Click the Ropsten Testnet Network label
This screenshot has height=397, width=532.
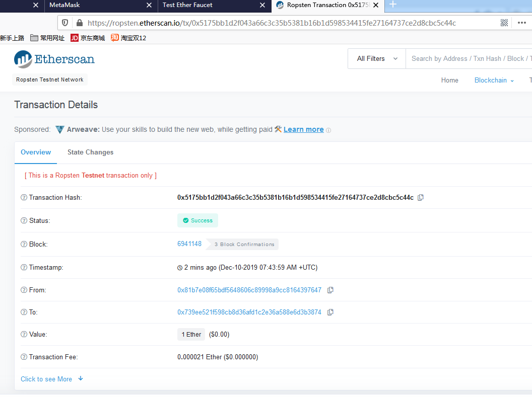(x=50, y=80)
